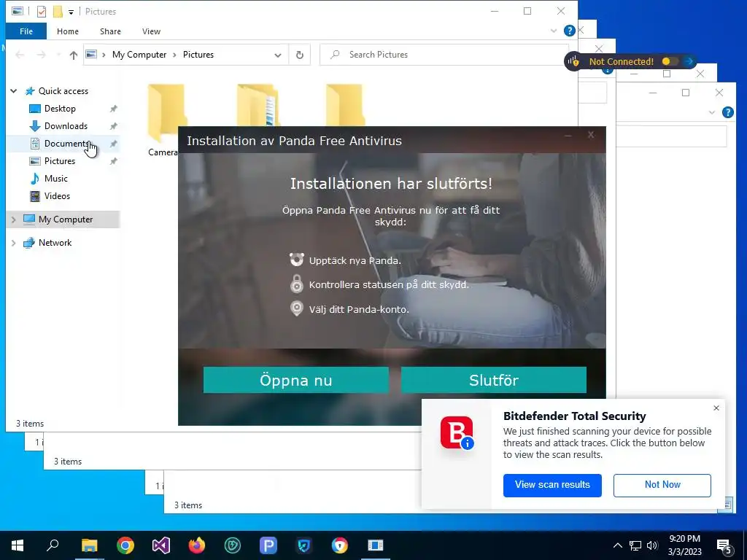Screen dimensions: 747x560
Task: Expand My Computer tree node
Action: [14, 219]
